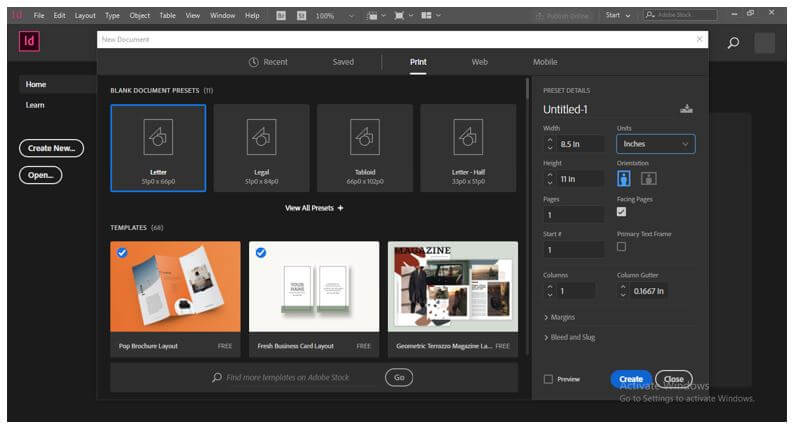Open Bridge via the Br icon
This screenshot has width=792, height=424.
click(281, 16)
